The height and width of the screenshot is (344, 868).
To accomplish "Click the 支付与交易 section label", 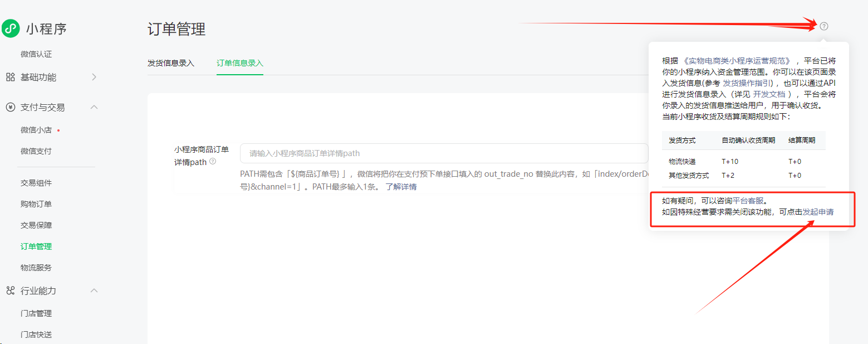I will [x=43, y=107].
